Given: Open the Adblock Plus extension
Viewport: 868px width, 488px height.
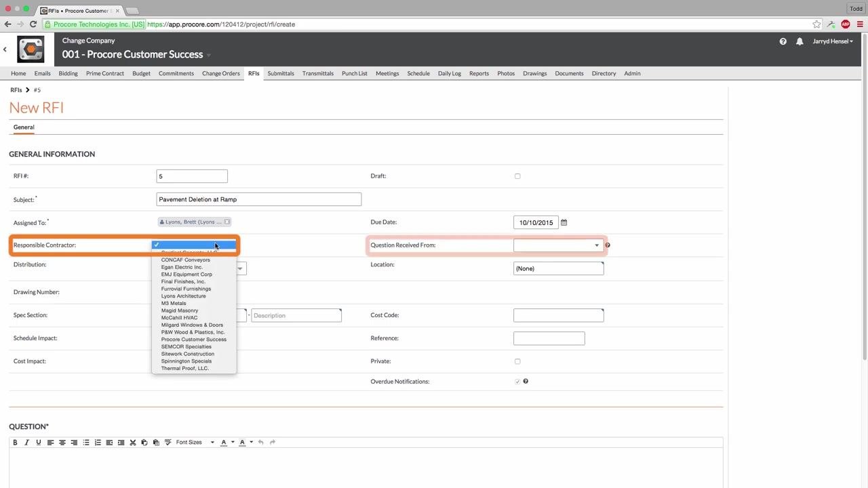Looking at the screenshot, I should tap(846, 24).
